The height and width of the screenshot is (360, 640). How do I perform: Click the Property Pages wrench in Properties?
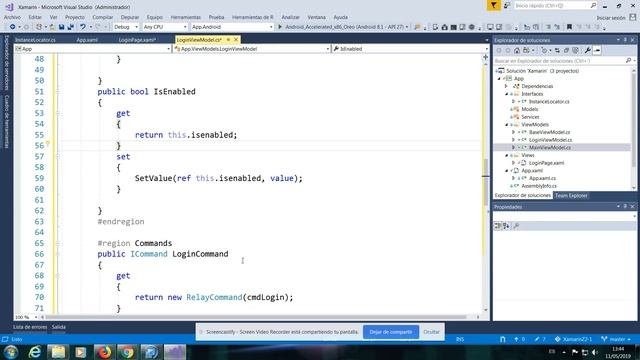click(x=516, y=226)
